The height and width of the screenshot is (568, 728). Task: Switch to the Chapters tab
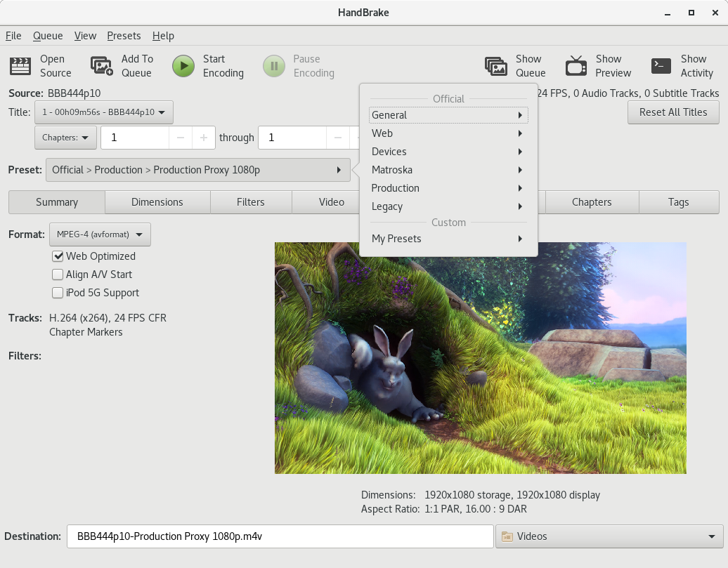[x=592, y=202]
